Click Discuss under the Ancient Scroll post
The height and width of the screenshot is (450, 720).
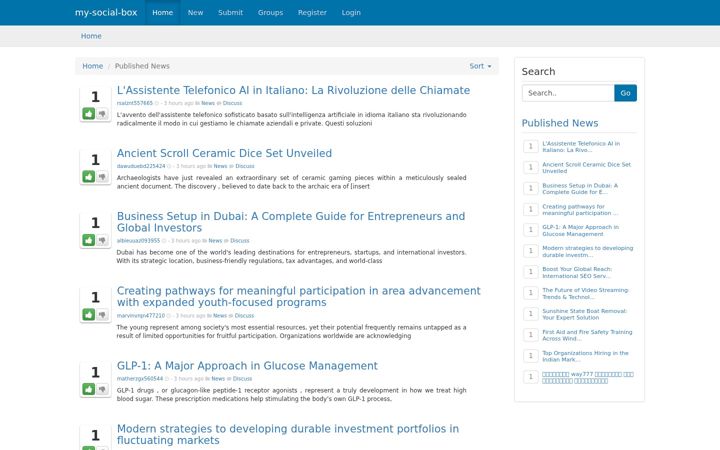tap(245, 166)
